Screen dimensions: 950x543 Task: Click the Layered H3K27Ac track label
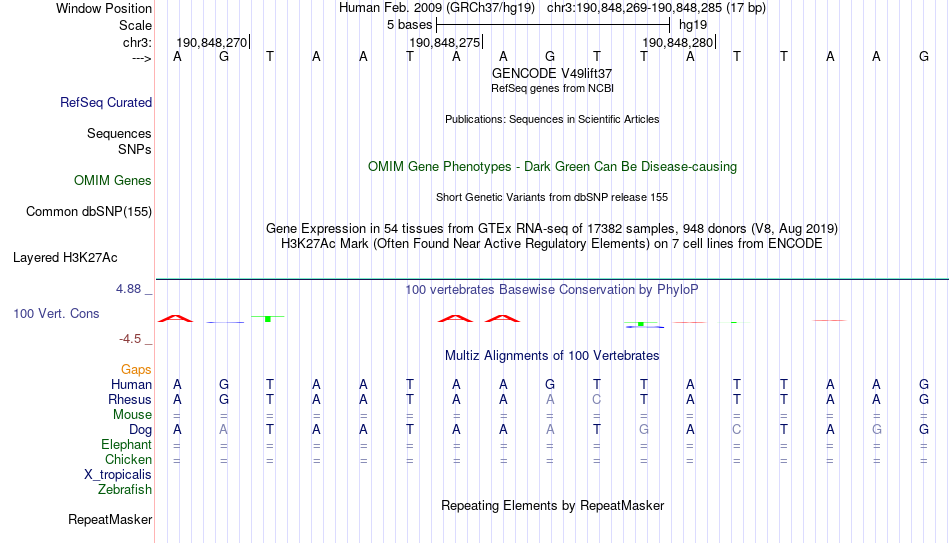(x=65, y=258)
